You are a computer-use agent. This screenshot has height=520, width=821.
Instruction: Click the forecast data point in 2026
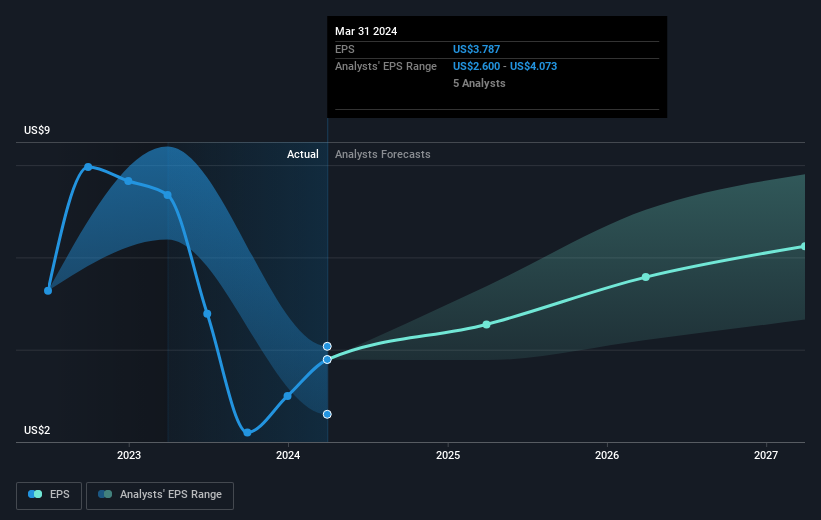pyautogui.click(x=646, y=277)
